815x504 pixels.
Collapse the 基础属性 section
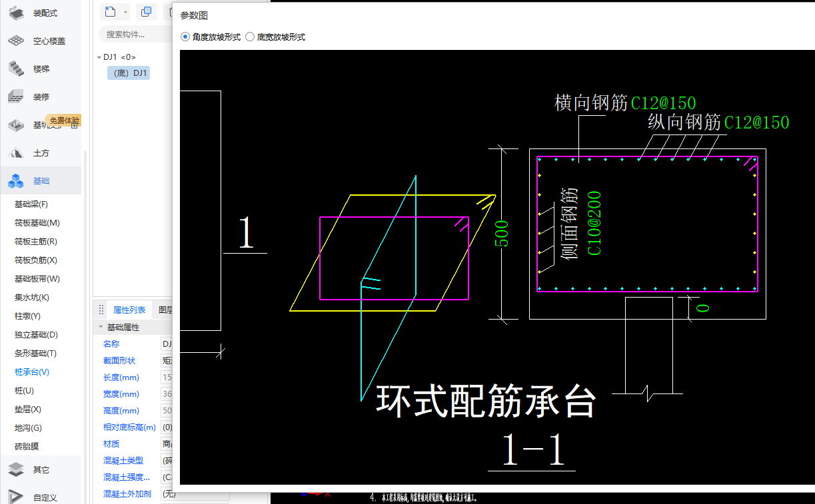(x=101, y=328)
